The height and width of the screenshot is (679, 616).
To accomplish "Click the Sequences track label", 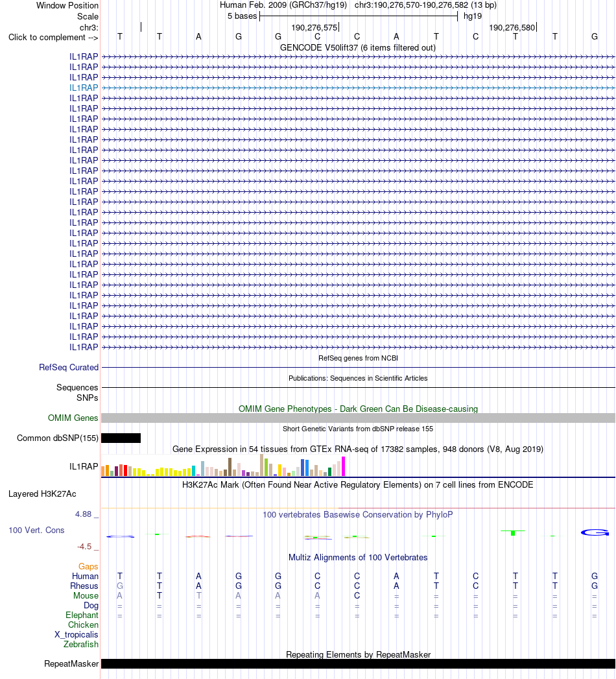I will click(77, 388).
